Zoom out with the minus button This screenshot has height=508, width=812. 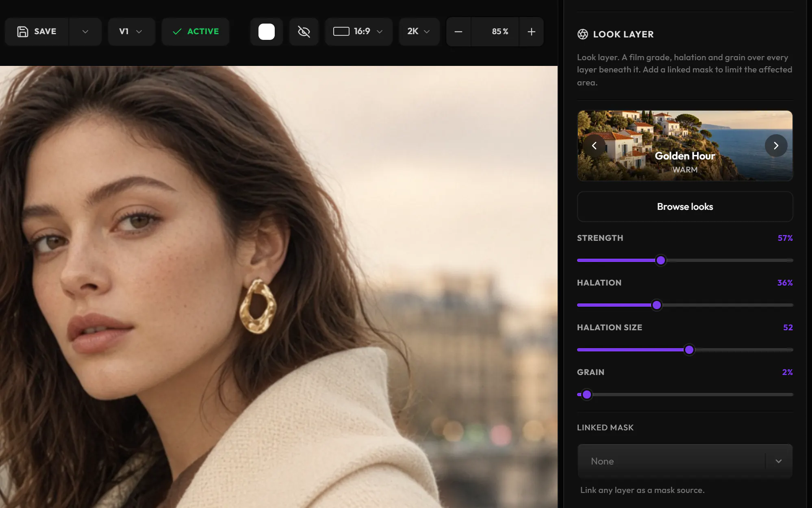[x=458, y=31]
